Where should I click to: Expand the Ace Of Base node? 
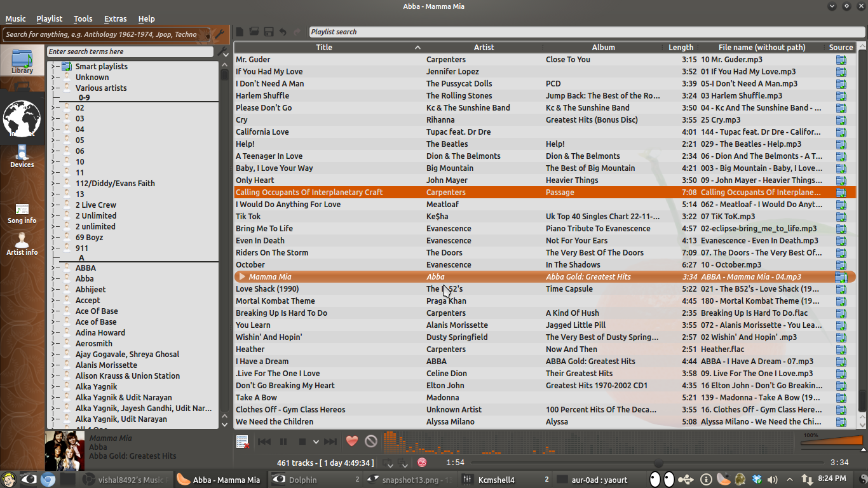(53, 311)
